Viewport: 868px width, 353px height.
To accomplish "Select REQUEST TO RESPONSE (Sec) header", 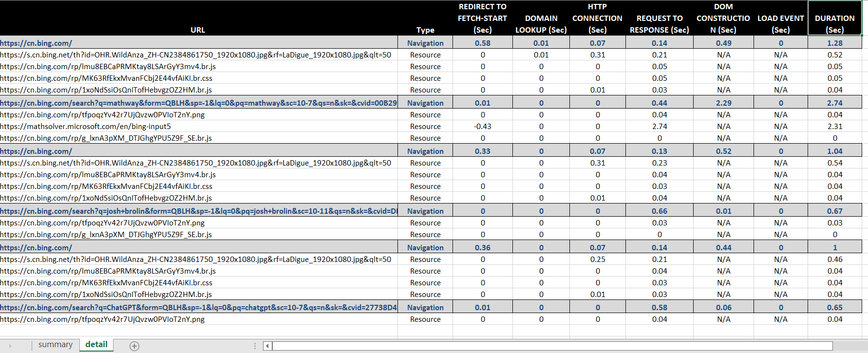I will click(x=660, y=18).
